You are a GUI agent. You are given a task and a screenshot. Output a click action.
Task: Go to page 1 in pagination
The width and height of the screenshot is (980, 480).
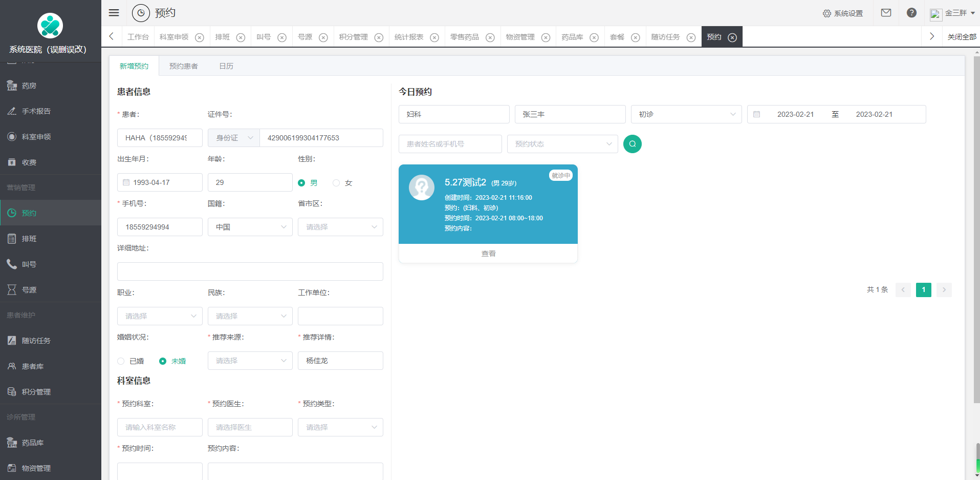coord(924,290)
